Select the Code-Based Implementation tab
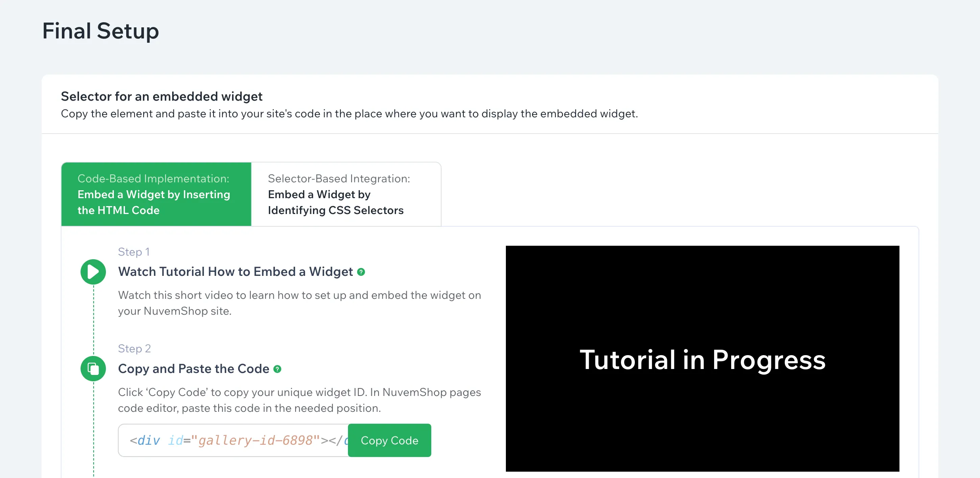The image size is (980, 478). click(156, 194)
